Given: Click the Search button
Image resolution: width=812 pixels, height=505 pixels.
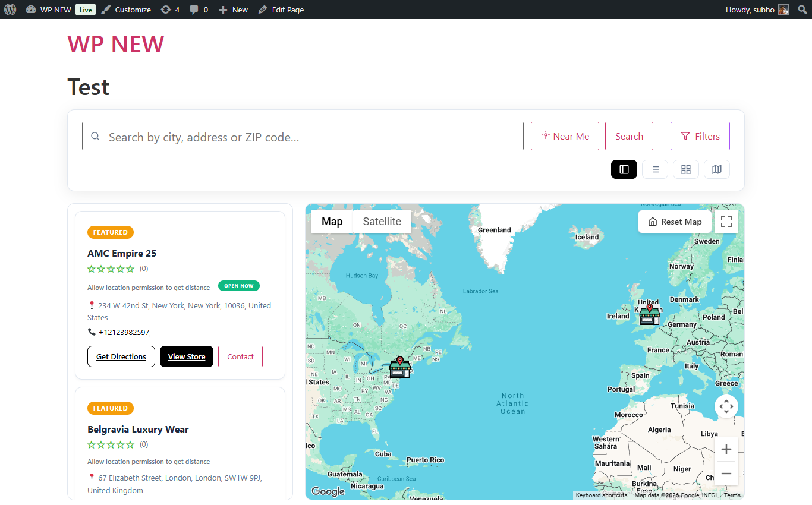Looking at the screenshot, I should click(629, 136).
